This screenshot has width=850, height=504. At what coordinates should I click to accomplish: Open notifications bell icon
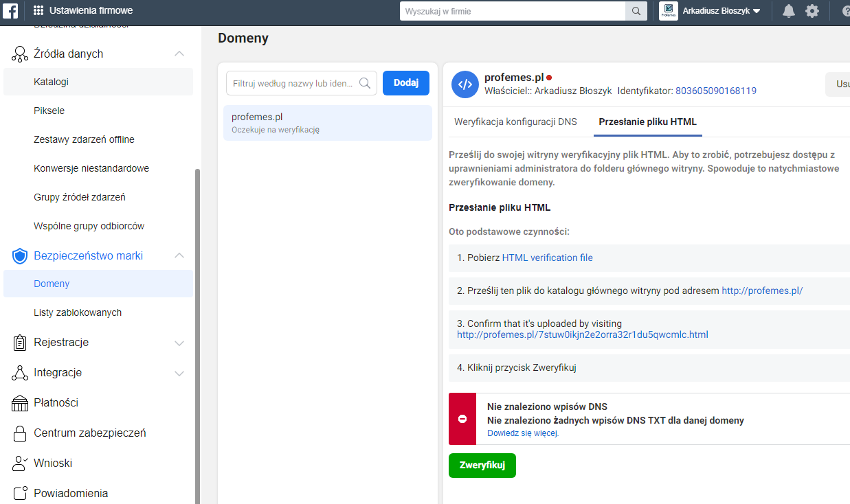click(789, 11)
